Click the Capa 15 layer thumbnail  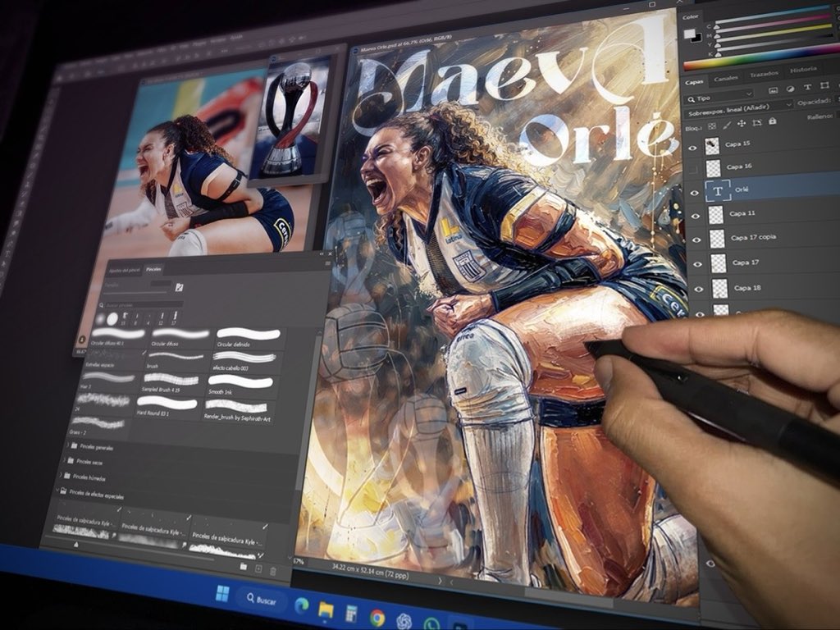point(712,146)
